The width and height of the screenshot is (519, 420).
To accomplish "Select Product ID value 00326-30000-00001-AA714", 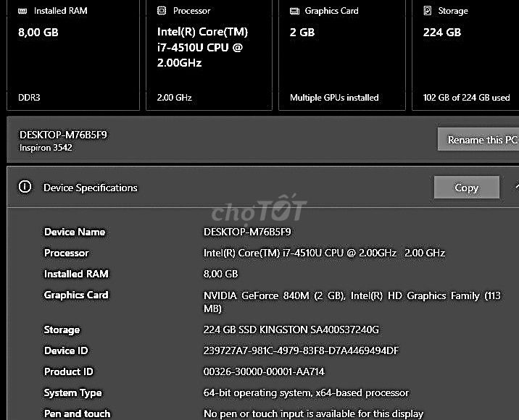I will coord(264,371).
